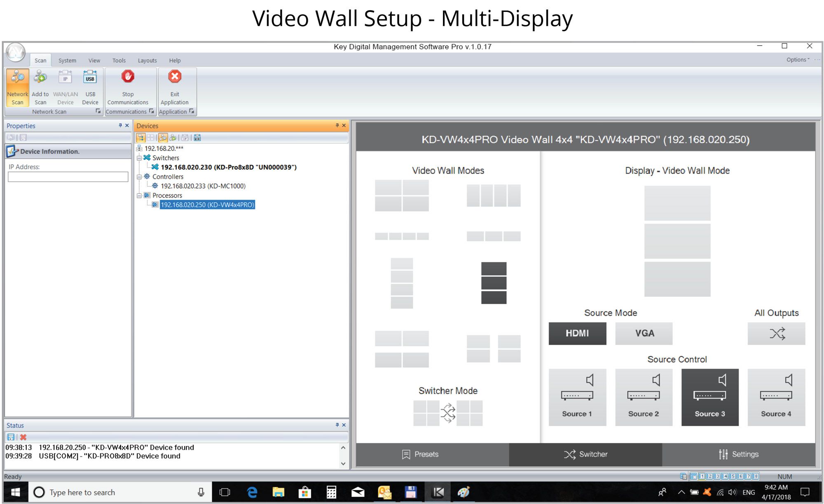The image size is (824, 504).
Task: Click Switcher Mode arrows icon
Action: click(x=448, y=413)
